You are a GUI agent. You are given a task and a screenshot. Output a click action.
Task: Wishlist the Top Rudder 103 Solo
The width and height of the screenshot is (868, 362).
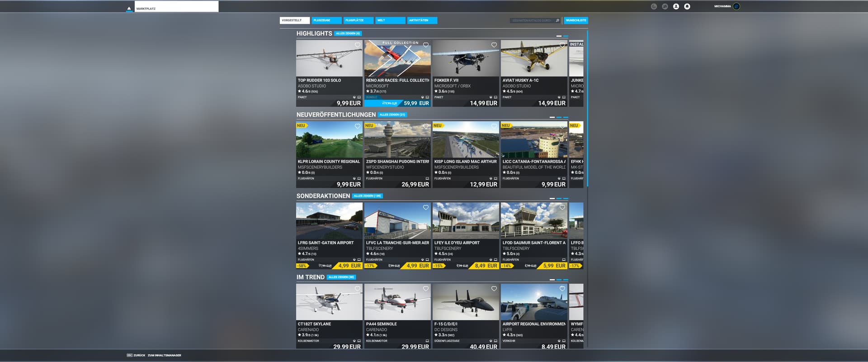pyautogui.click(x=358, y=45)
